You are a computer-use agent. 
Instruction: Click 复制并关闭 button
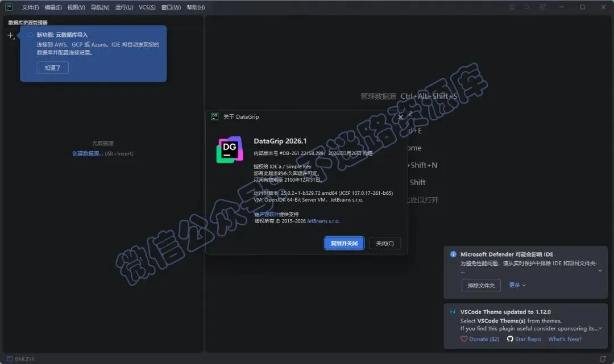344,243
